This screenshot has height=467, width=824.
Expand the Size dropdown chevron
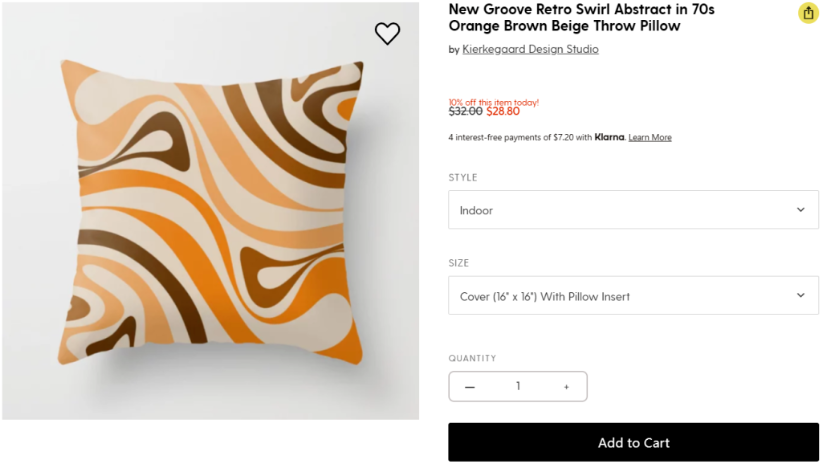pyautogui.click(x=800, y=296)
